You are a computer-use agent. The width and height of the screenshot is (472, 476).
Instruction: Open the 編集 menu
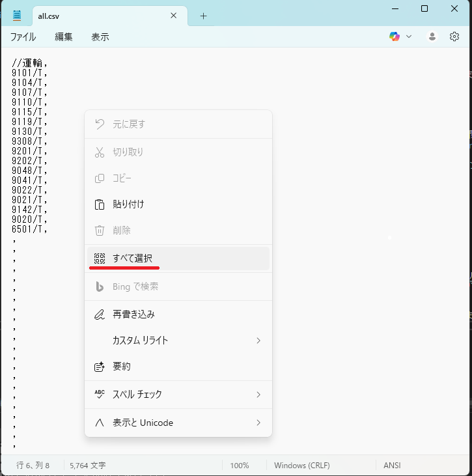[63, 37]
